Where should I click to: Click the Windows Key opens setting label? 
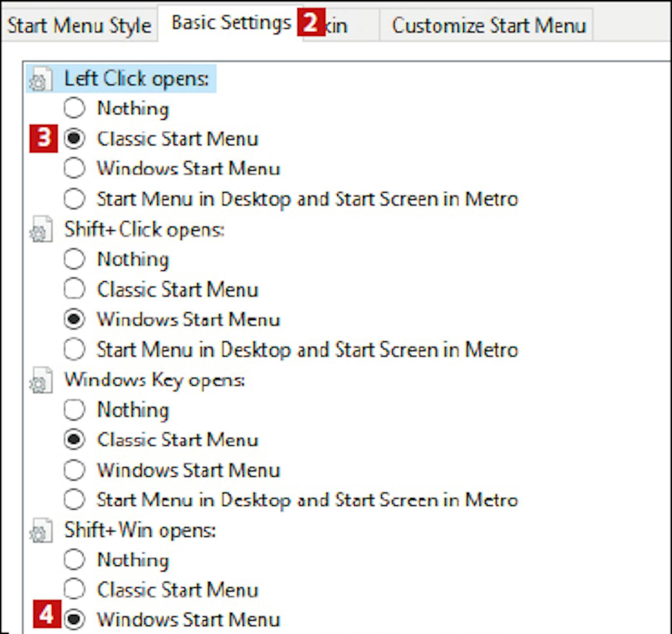(x=155, y=380)
